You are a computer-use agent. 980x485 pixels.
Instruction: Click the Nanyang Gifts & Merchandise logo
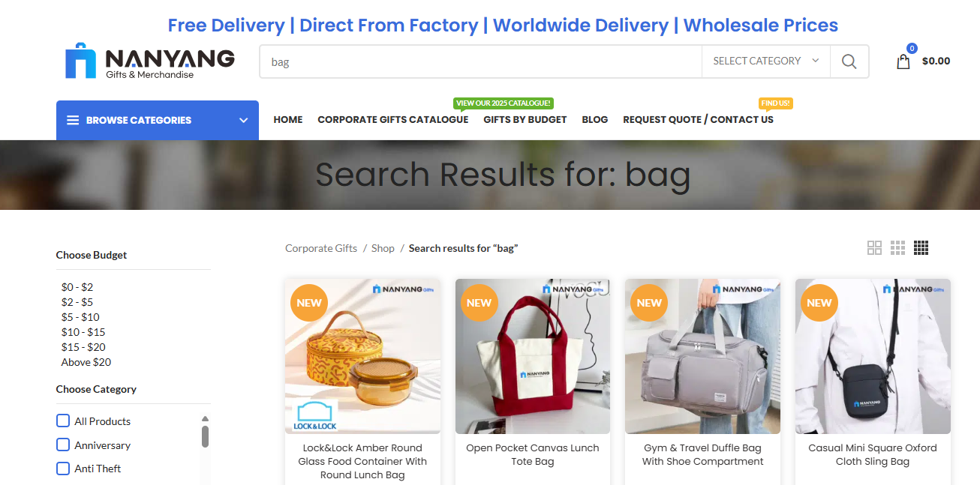pos(150,61)
